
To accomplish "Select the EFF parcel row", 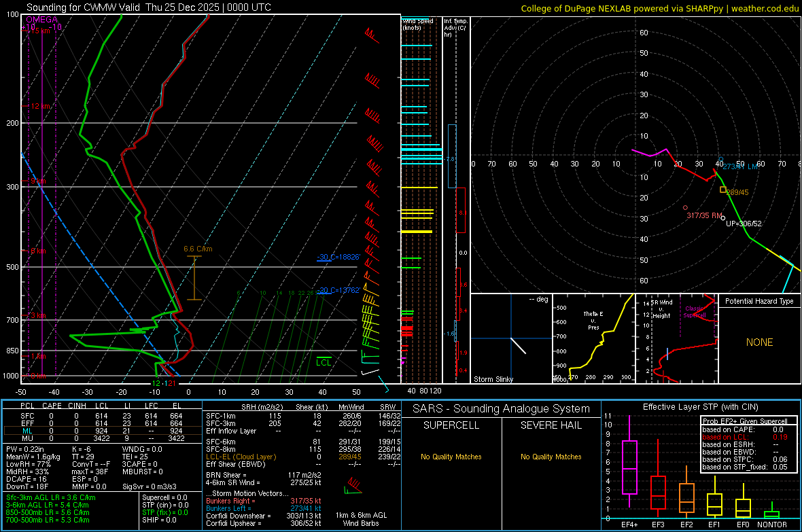I will [103, 423].
